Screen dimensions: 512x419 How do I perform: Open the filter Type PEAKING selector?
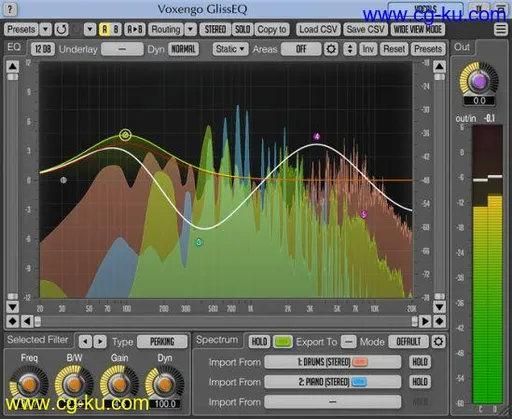(162, 342)
